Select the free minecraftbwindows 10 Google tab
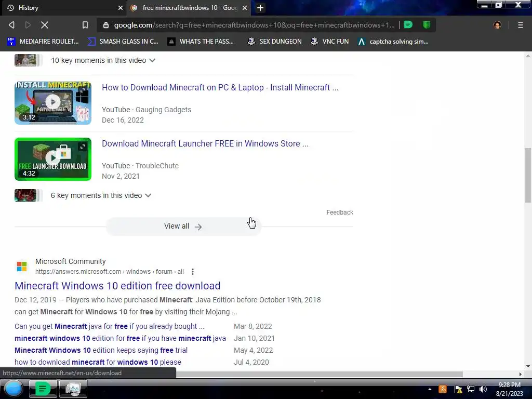The image size is (532, 399). (x=189, y=8)
